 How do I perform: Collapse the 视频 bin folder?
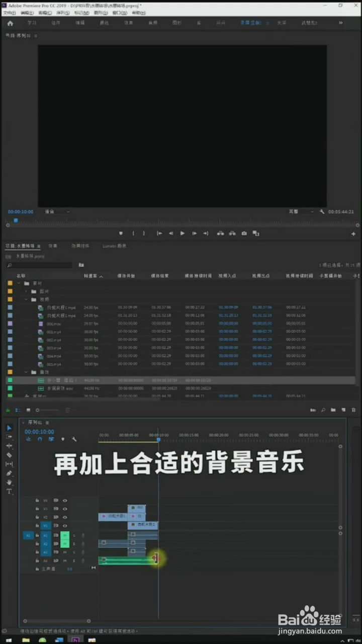tap(26, 299)
